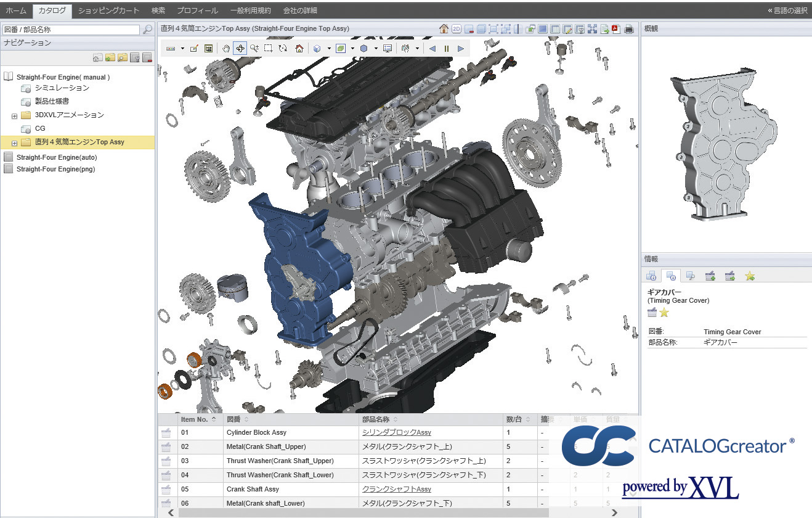Switch to the プロフィール tab

pos(197,10)
